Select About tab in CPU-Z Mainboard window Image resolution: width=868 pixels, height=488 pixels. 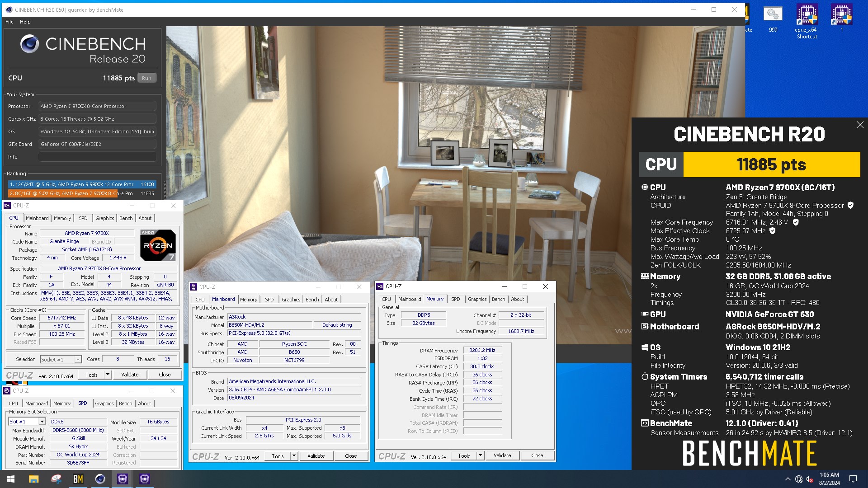331,300
